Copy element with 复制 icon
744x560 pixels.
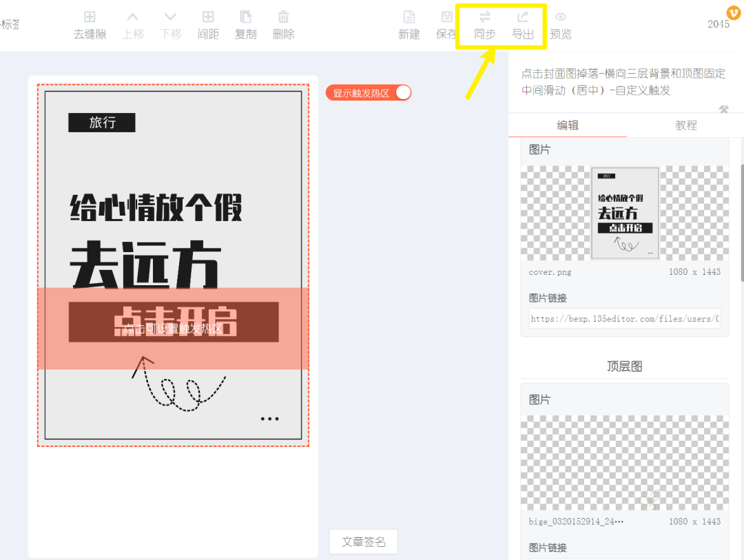[x=245, y=25]
